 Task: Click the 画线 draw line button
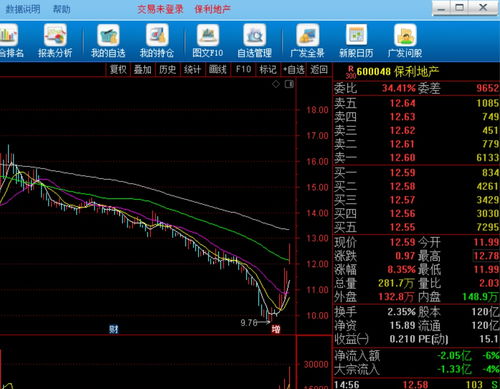(x=217, y=69)
